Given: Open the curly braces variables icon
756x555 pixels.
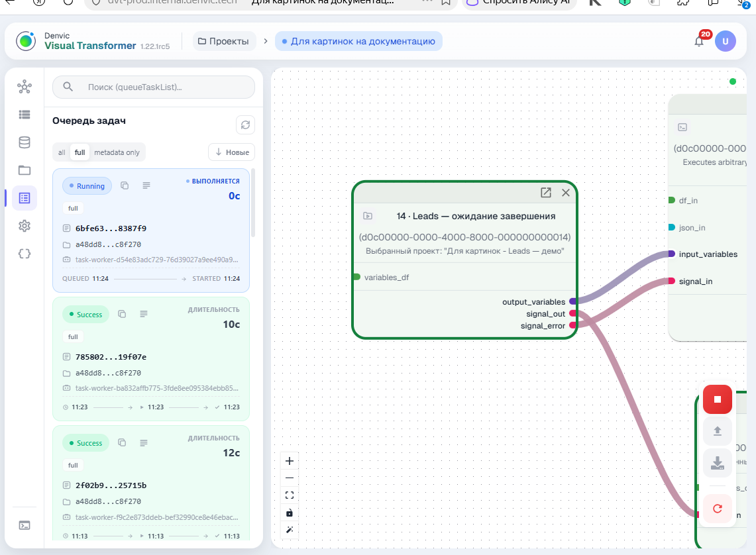Looking at the screenshot, I should (25, 254).
